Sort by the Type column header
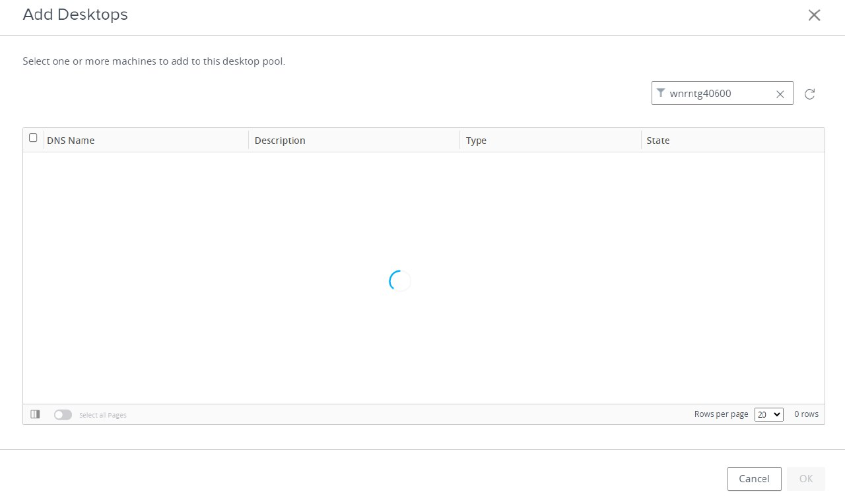The width and height of the screenshot is (845, 504). (476, 141)
